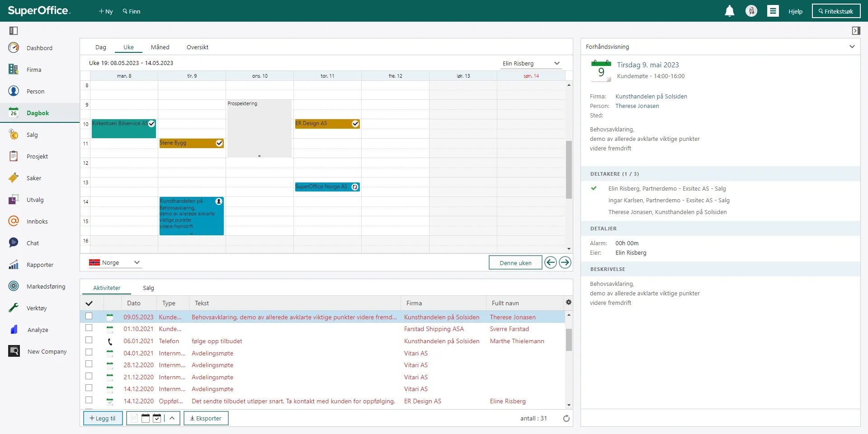This screenshot has width=868, height=434.
Task: Go to previous week arrow
Action: [550, 262]
